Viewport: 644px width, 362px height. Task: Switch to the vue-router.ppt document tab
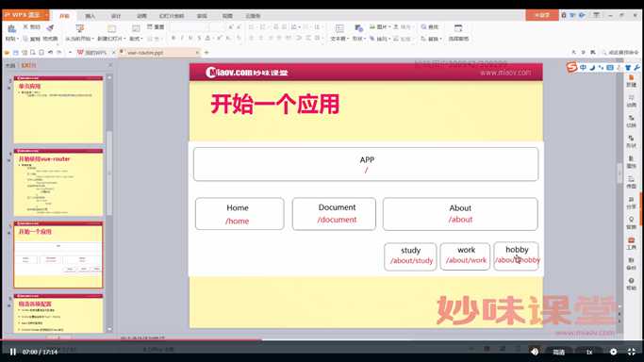tap(159, 53)
